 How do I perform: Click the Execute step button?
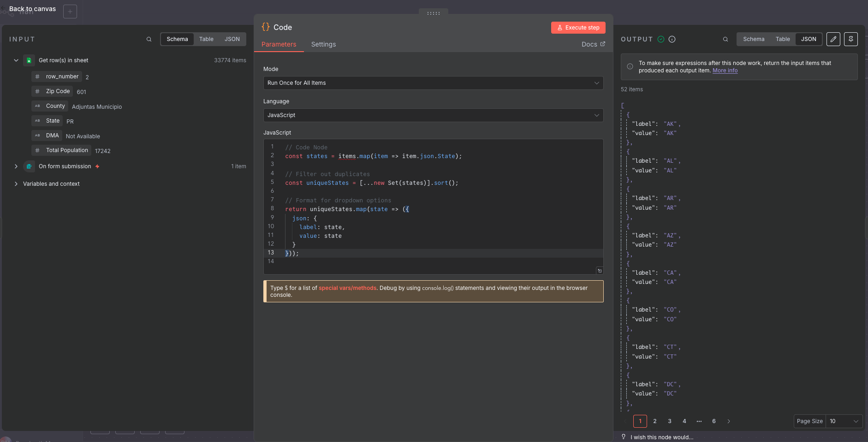[578, 28]
